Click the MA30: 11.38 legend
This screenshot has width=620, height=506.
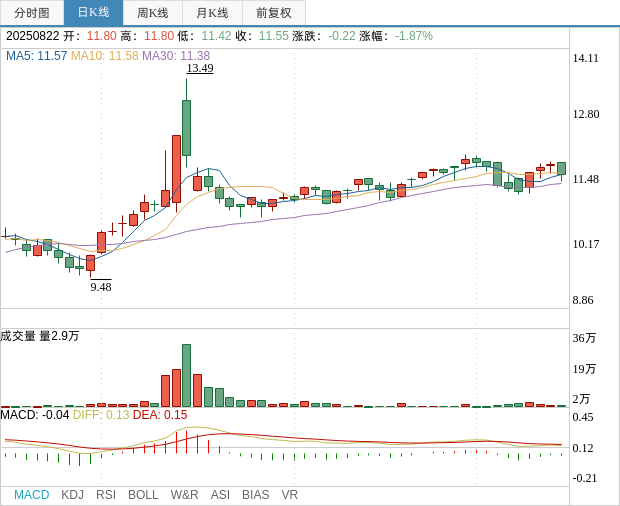pyautogui.click(x=176, y=56)
